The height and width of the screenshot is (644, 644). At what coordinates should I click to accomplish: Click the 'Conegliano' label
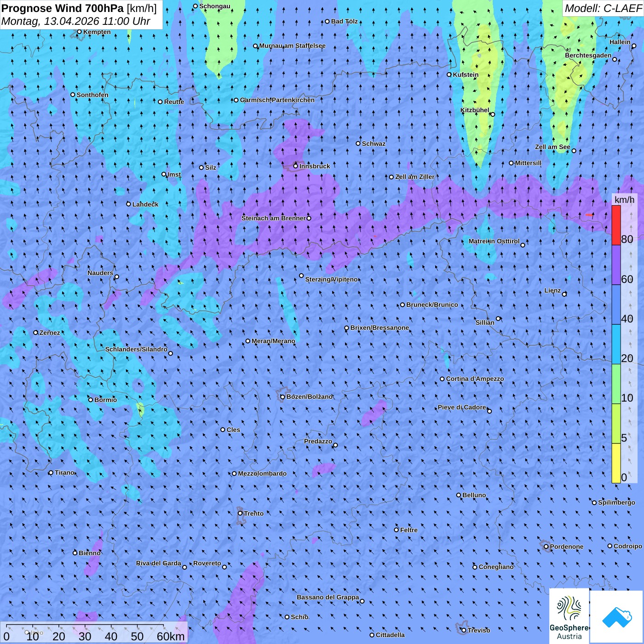point(496,567)
